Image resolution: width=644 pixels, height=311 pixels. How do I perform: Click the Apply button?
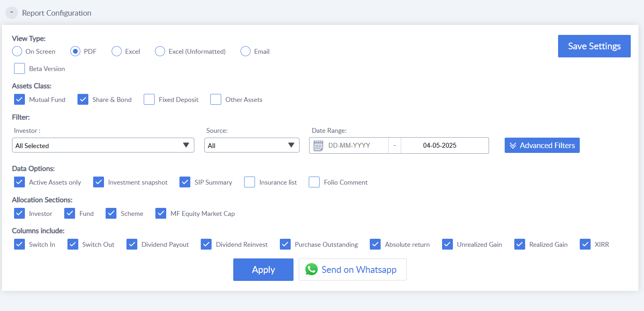(263, 270)
